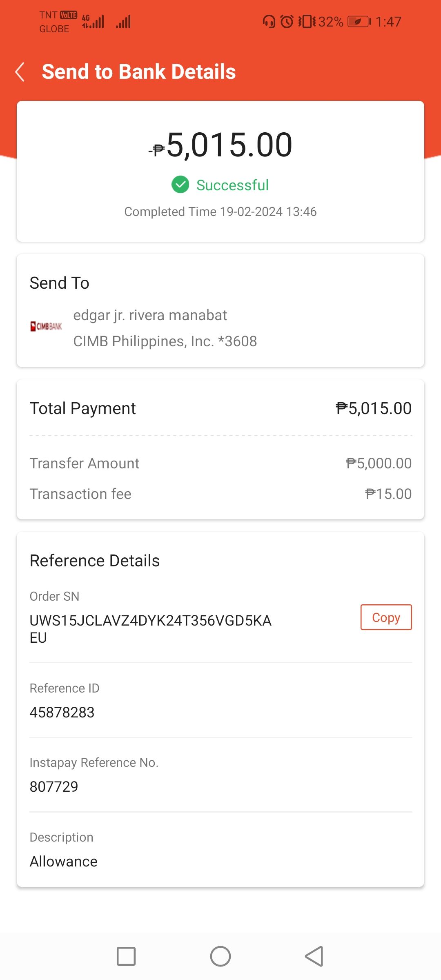Tap the Transaction fee row
The height and width of the screenshot is (980, 441).
[x=220, y=494]
